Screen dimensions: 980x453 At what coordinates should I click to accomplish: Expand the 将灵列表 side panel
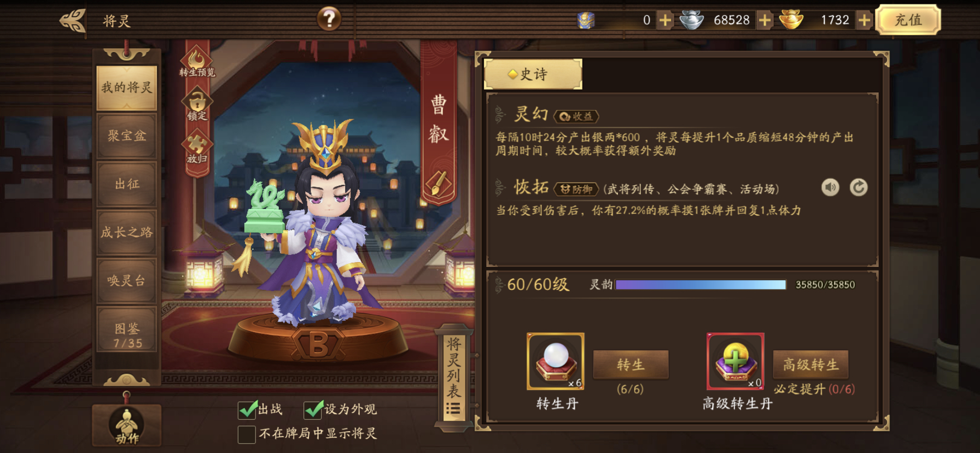tap(453, 376)
